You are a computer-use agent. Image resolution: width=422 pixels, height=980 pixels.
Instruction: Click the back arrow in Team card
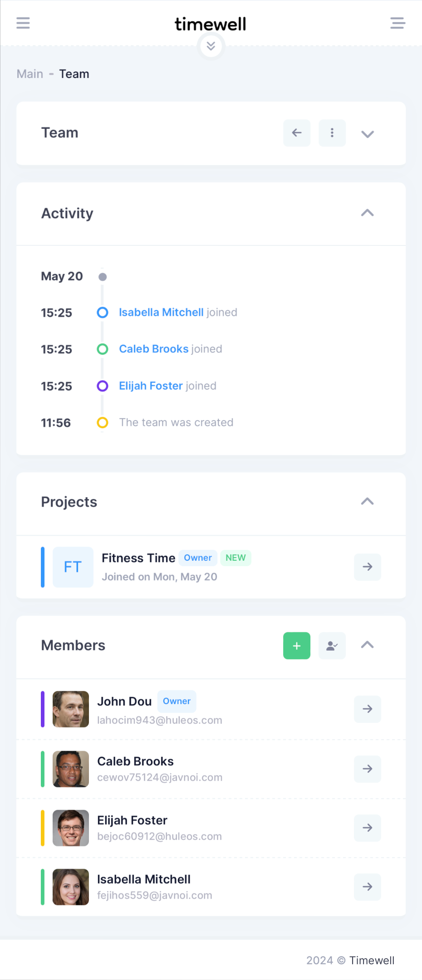[x=297, y=133]
